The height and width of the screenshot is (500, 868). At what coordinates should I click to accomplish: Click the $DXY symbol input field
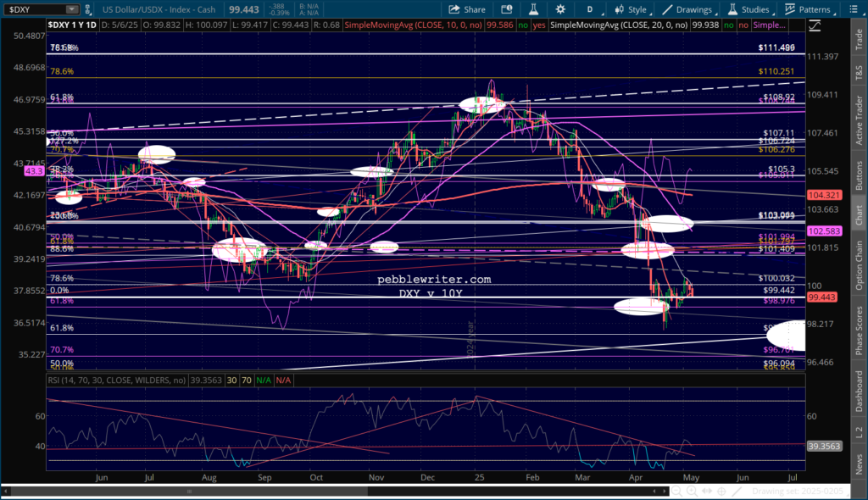click(x=34, y=9)
